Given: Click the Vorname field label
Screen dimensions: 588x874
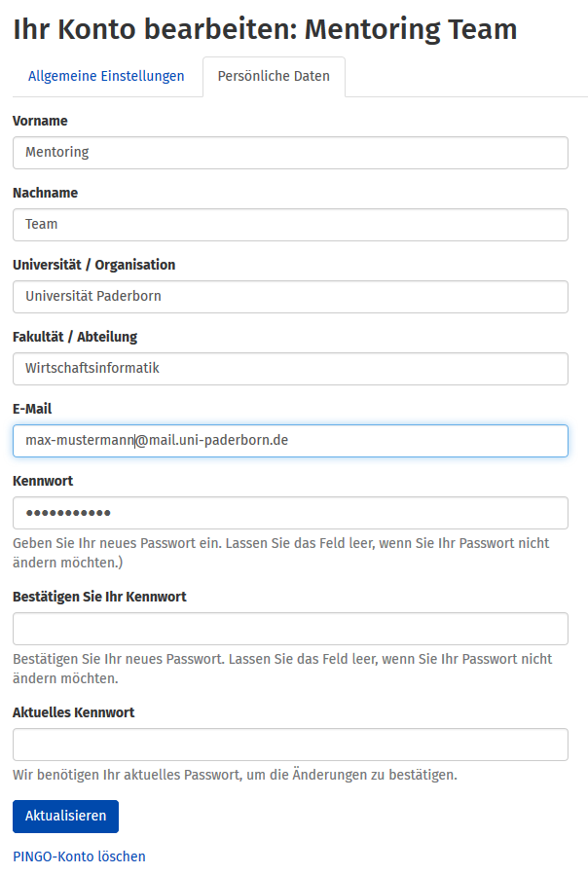Looking at the screenshot, I should pyautogui.click(x=40, y=121).
